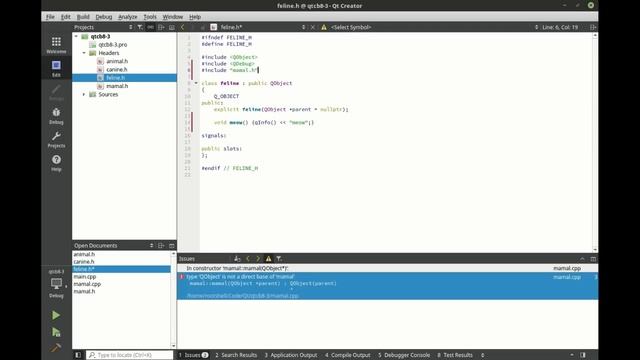
Task: Show the Debugger Console pane
Action: point(404,355)
